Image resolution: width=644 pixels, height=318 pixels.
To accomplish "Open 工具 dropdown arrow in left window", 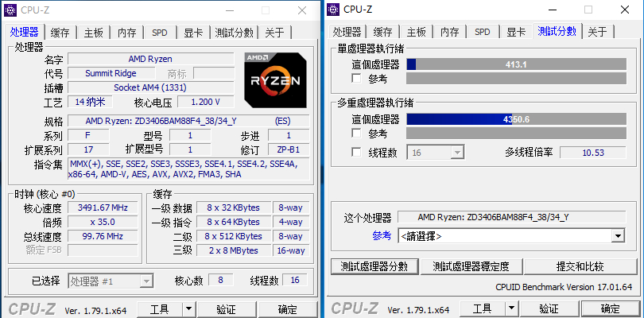I will coord(189,309).
